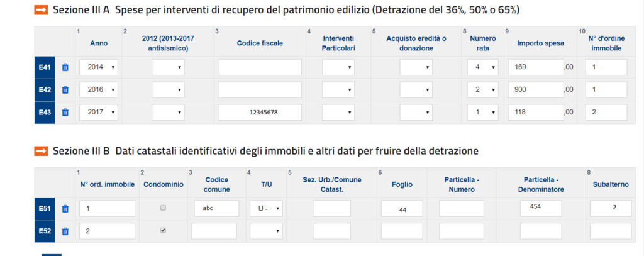Expand the T/U dropdown in row E51
Image resolution: width=644 pixels, height=256 pixels.
tap(266, 209)
